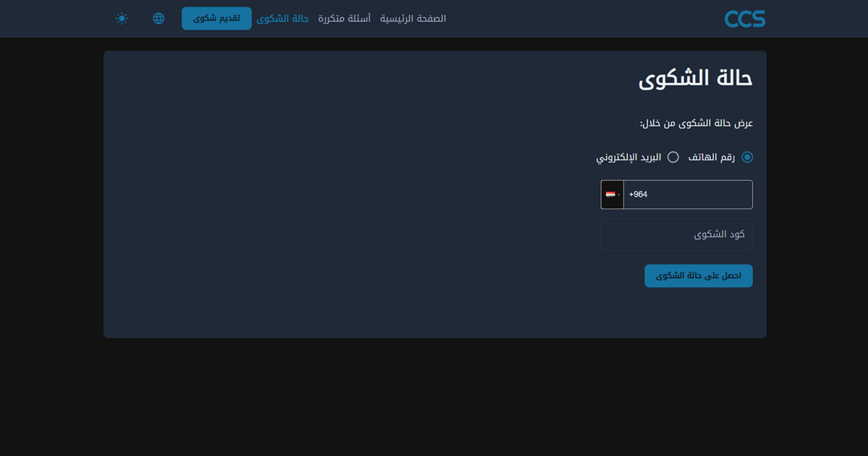
Task: Click احصل على حالة الشكوى button
Action: pyautogui.click(x=698, y=276)
